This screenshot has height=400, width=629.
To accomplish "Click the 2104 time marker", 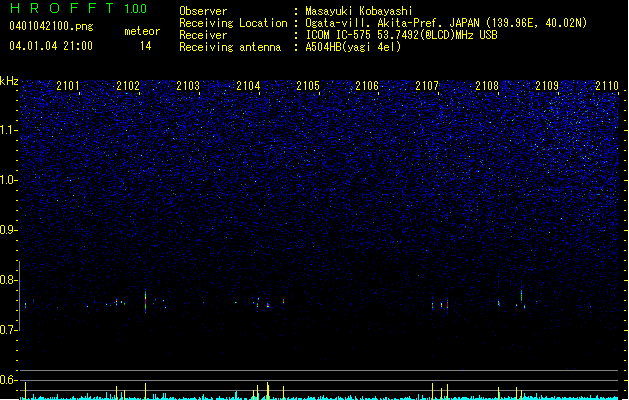I will click(x=248, y=86).
